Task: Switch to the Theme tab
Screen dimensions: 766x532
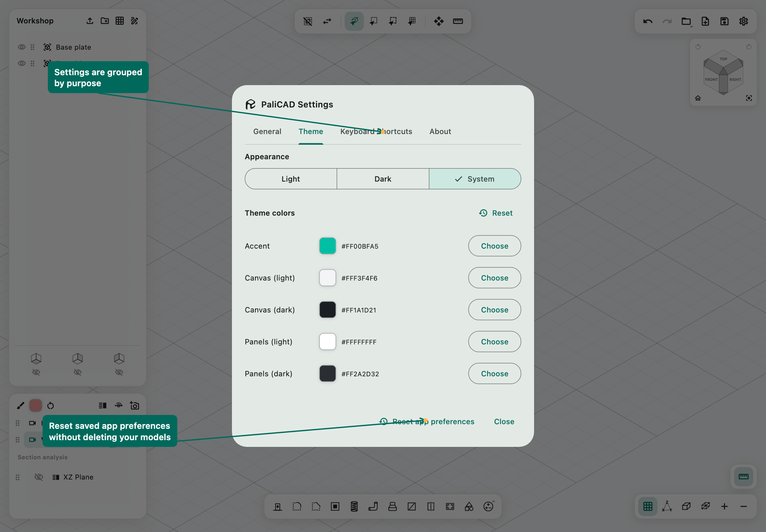Action: [311, 132]
